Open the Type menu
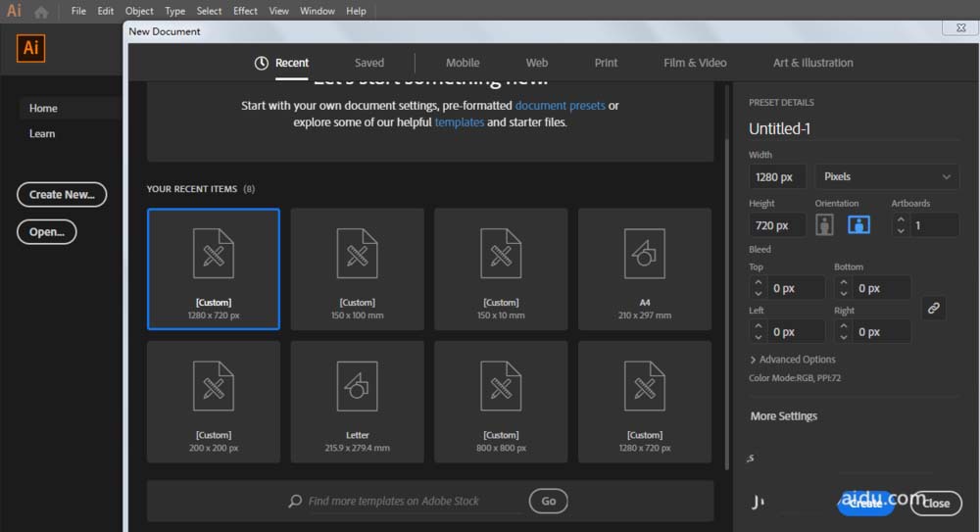 click(174, 11)
